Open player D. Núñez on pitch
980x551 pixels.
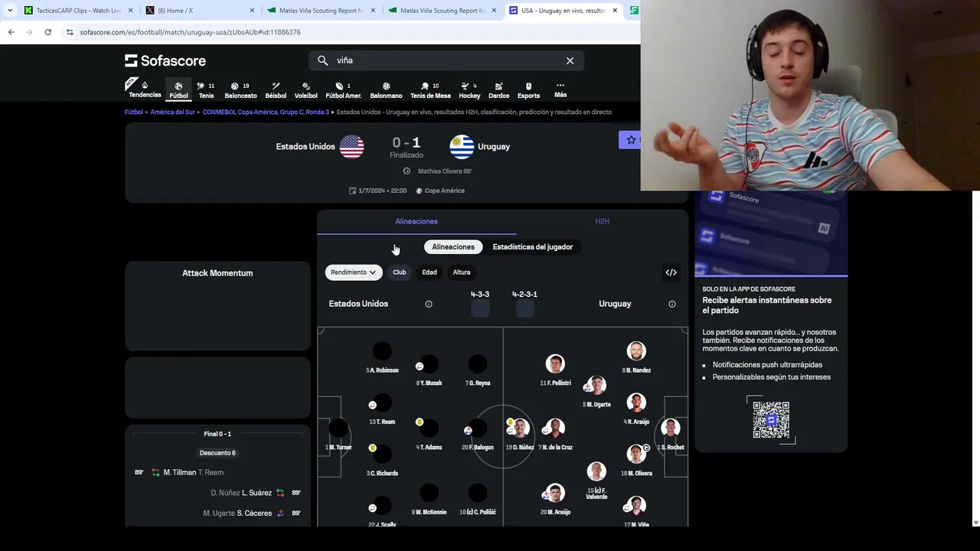click(519, 434)
